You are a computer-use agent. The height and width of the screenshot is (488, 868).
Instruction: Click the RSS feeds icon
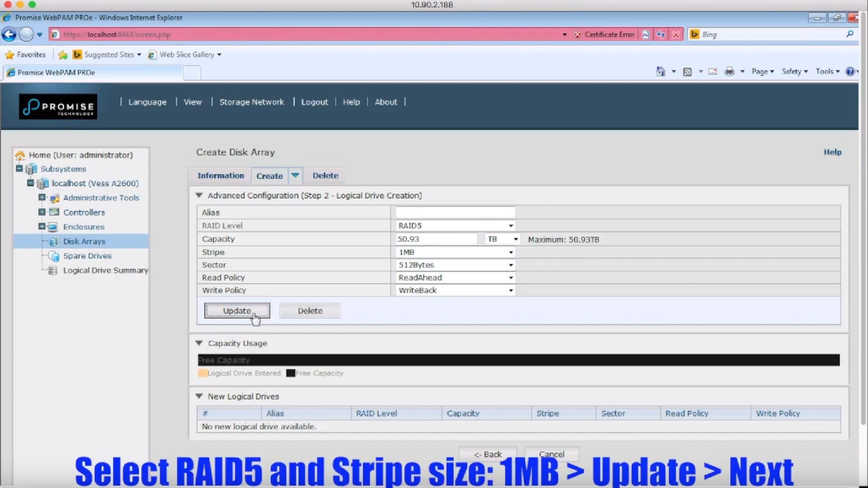(x=687, y=71)
